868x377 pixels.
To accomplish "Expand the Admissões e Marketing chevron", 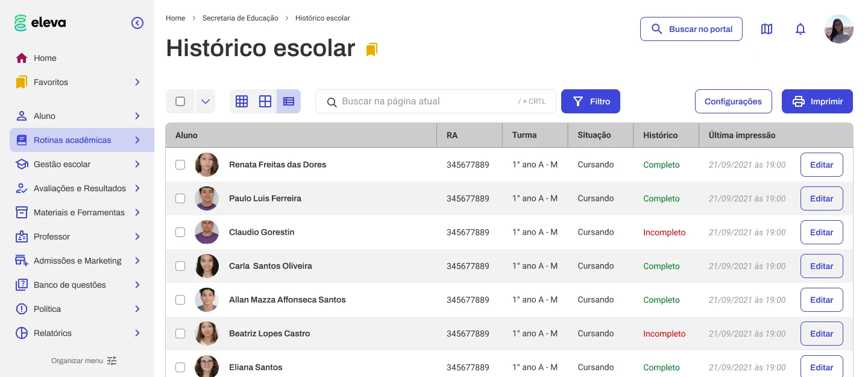I will [x=137, y=261].
